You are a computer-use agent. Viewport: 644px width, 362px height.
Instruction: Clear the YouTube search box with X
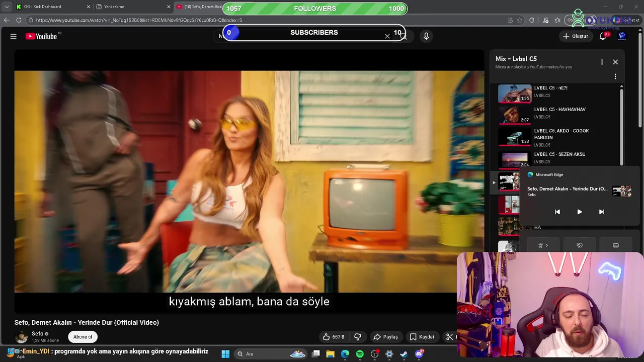pyautogui.click(x=387, y=36)
